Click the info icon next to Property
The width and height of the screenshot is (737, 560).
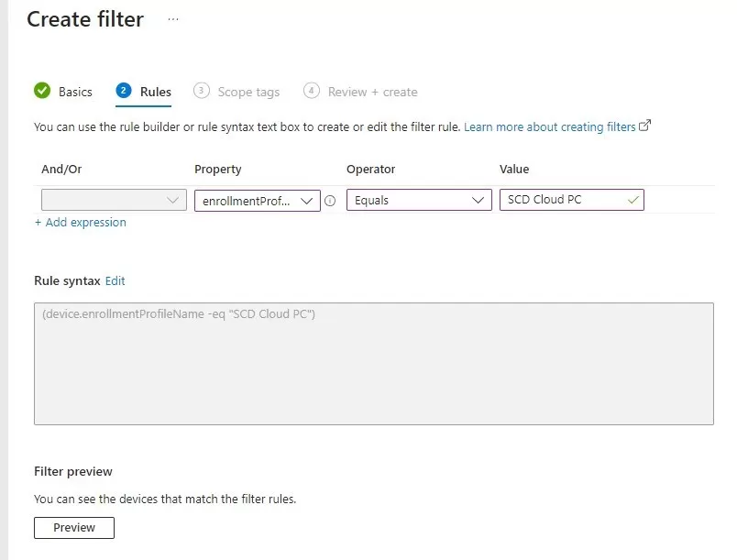[330, 200]
